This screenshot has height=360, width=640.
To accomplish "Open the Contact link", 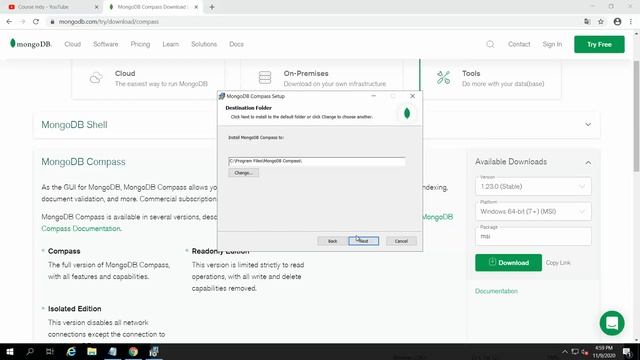I will [x=519, y=44].
